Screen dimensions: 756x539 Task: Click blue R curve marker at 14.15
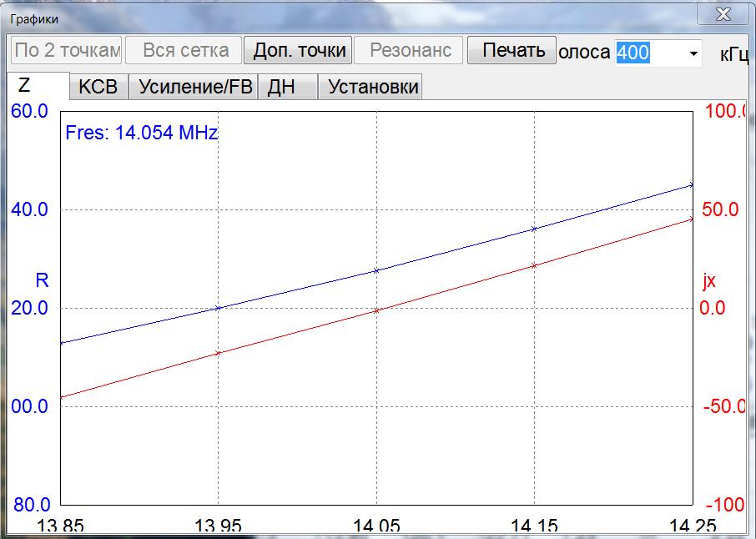[534, 229]
